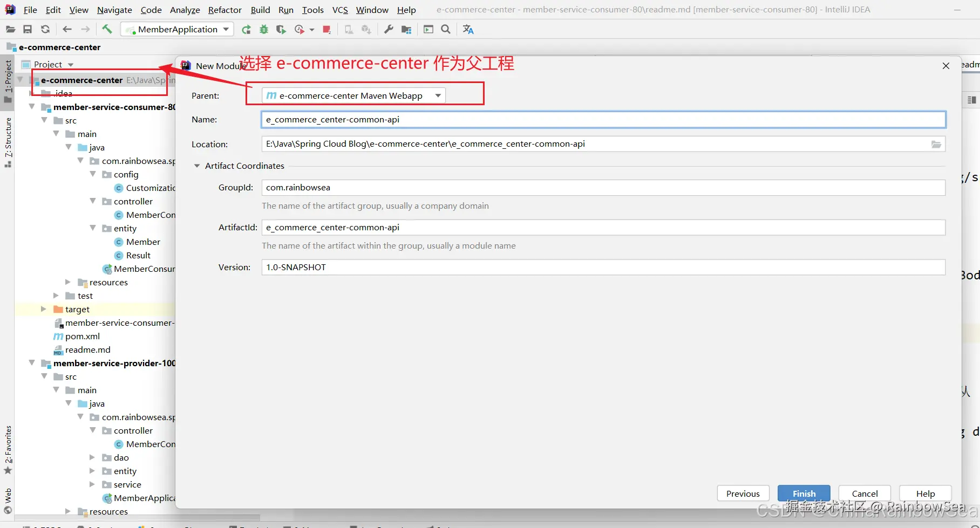Click the Build Project hammer icon
Viewport: 980px width, 528px height.
pyautogui.click(x=107, y=29)
